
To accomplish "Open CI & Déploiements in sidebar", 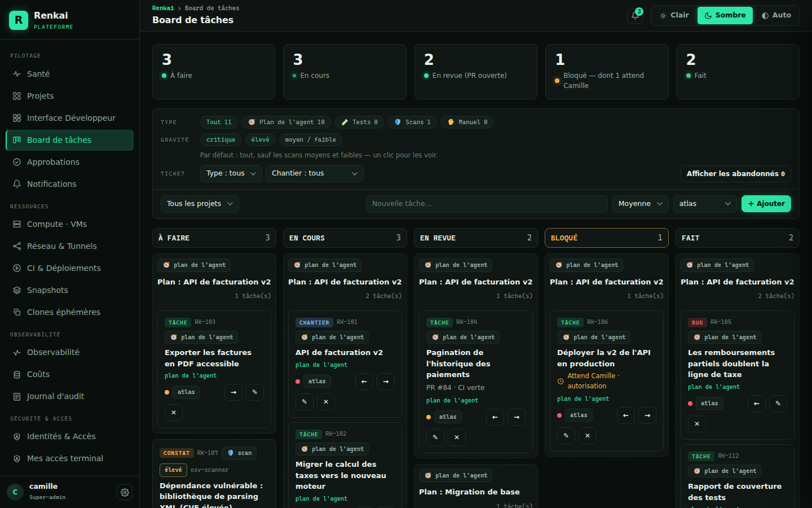I will [69, 268].
